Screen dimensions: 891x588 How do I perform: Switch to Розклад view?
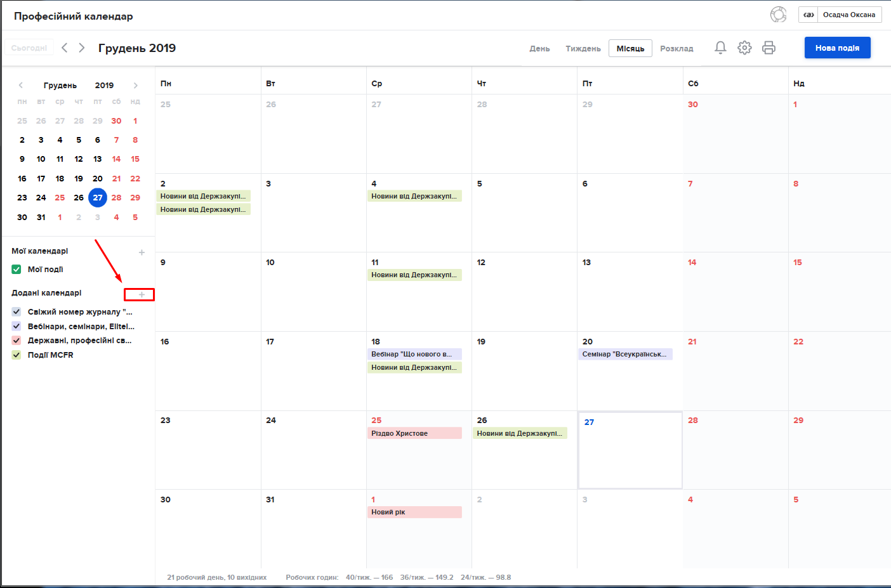(x=676, y=49)
